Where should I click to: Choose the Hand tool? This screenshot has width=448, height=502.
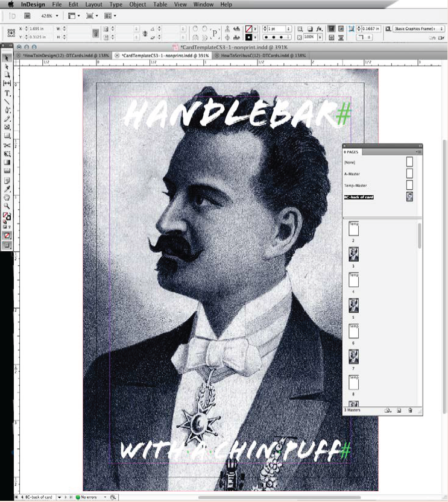tap(7, 197)
